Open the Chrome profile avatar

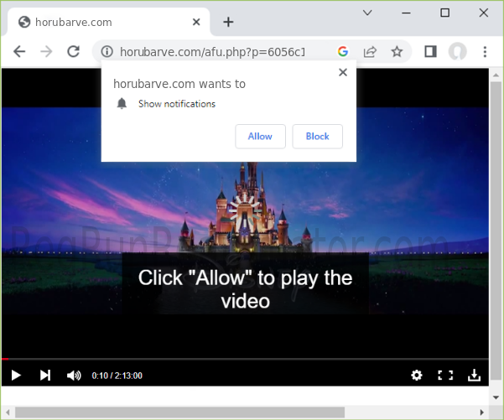457,52
